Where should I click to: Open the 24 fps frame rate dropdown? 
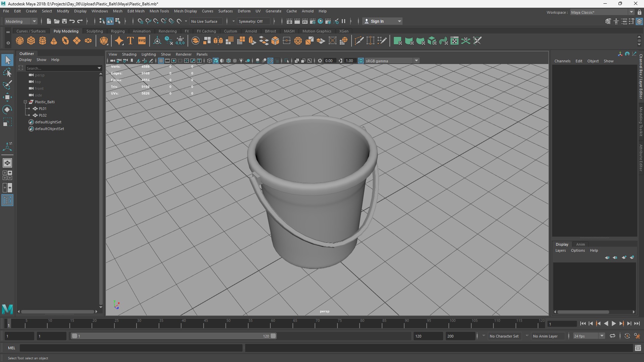pyautogui.click(x=588, y=336)
